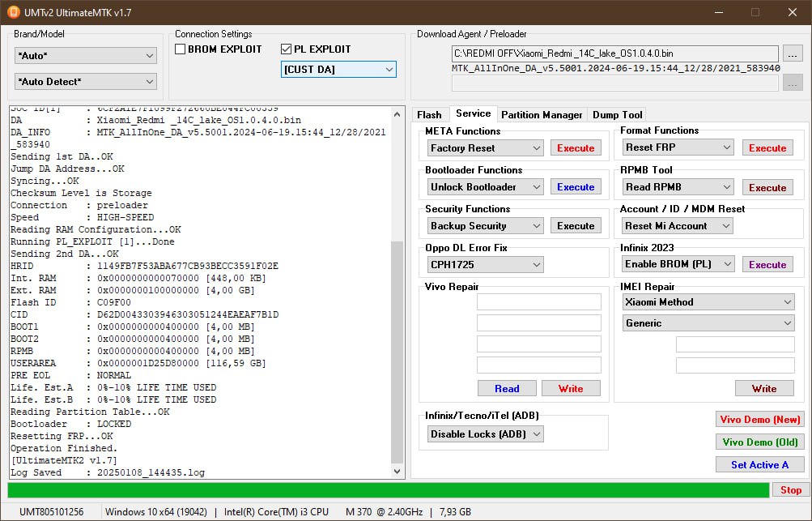812x521 pixels.
Task: Click the IMEI Repair Write button
Action: pyautogui.click(x=764, y=389)
